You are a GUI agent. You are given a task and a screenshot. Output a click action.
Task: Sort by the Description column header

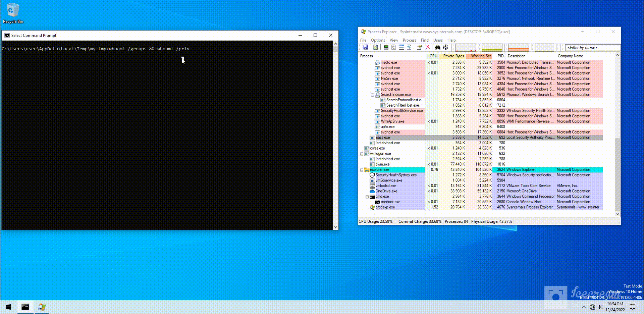click(531, 56)
